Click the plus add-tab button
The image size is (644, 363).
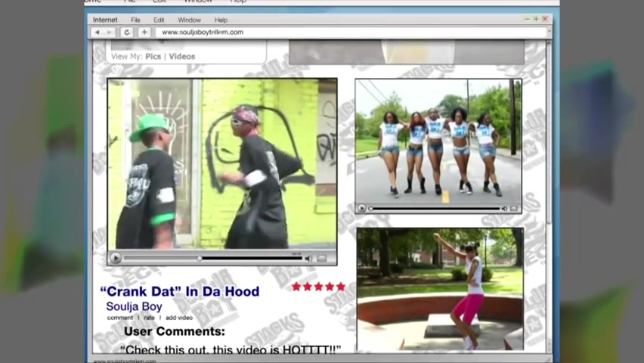point(144,32)
